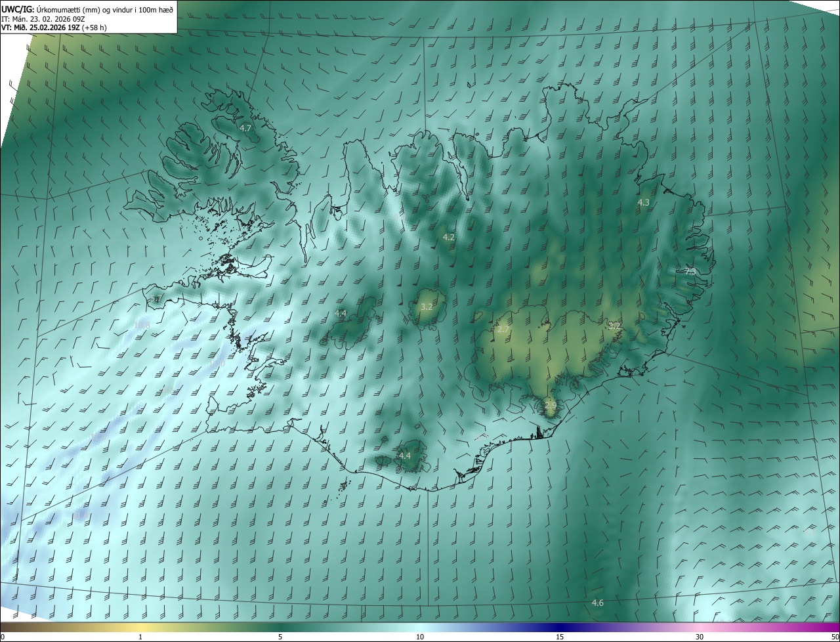The width and height of the screenshot is (840, 642).
Task: Click the 5.7 value on the Snæfellsnes peninsula tip
Action: 155,299
